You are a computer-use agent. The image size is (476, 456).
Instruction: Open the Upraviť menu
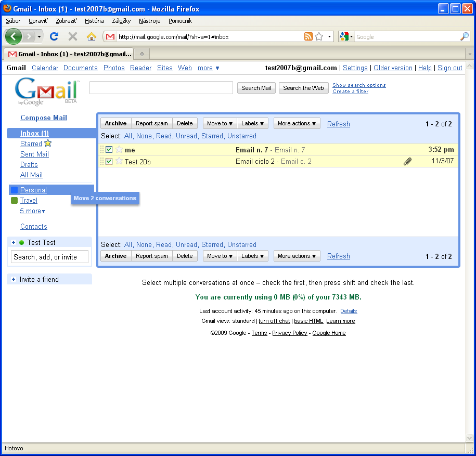[x=38, y=21]
